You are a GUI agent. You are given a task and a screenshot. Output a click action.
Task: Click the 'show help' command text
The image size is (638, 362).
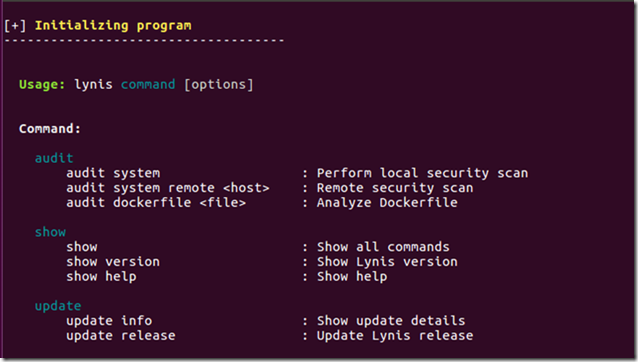(101, 277)
